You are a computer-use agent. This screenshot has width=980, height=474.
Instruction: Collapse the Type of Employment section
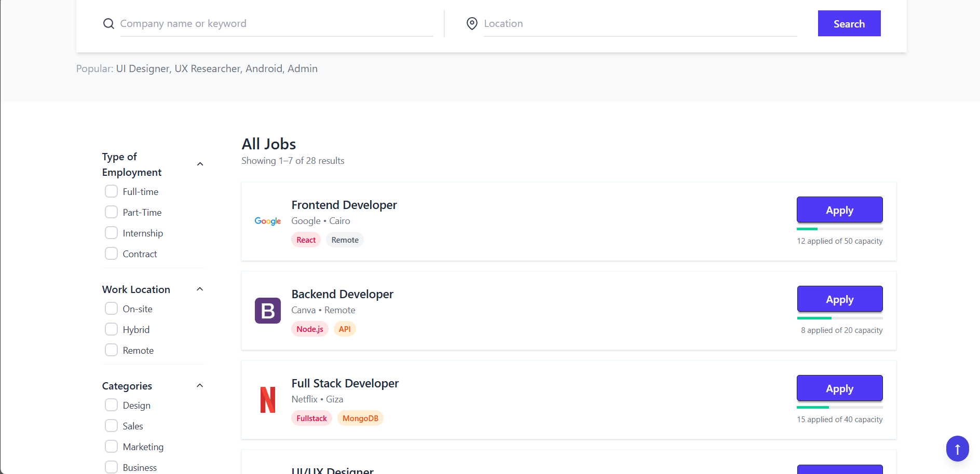click(200, 164)
